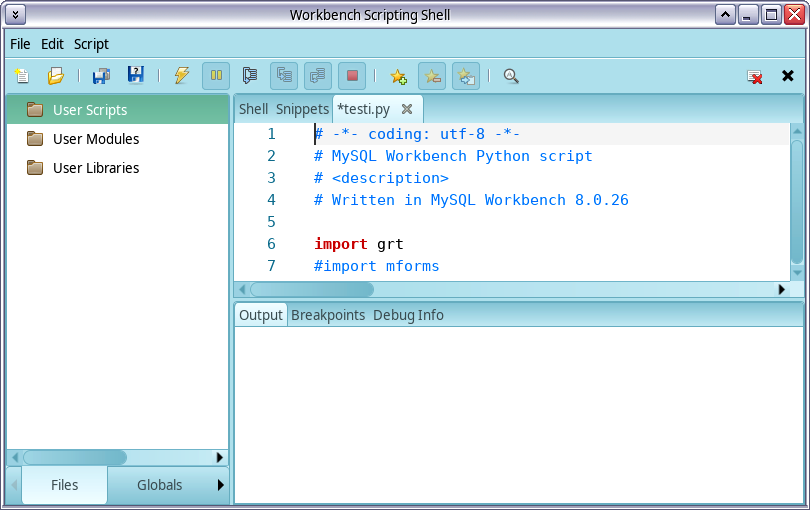
Task: Select the Output tab
Action: pos(261,315)
